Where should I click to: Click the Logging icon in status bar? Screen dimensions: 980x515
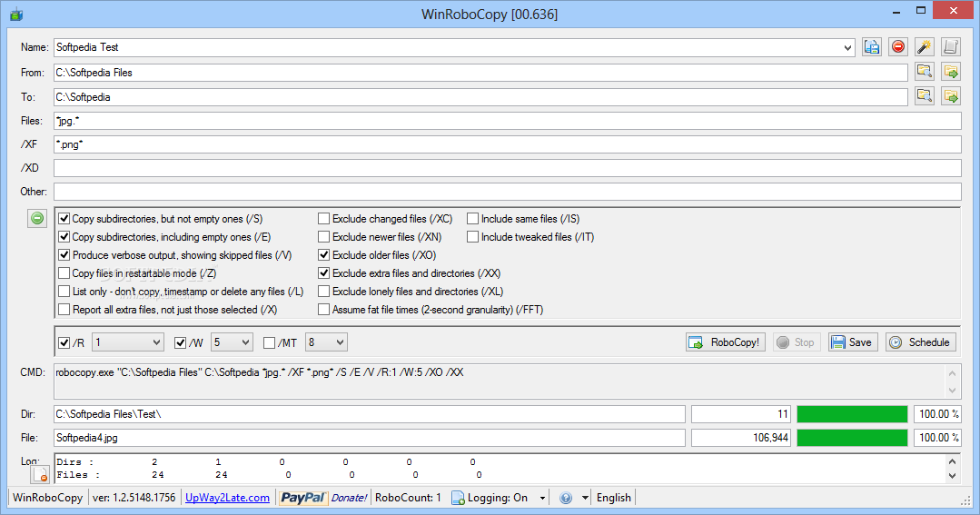tap(458, 498)
